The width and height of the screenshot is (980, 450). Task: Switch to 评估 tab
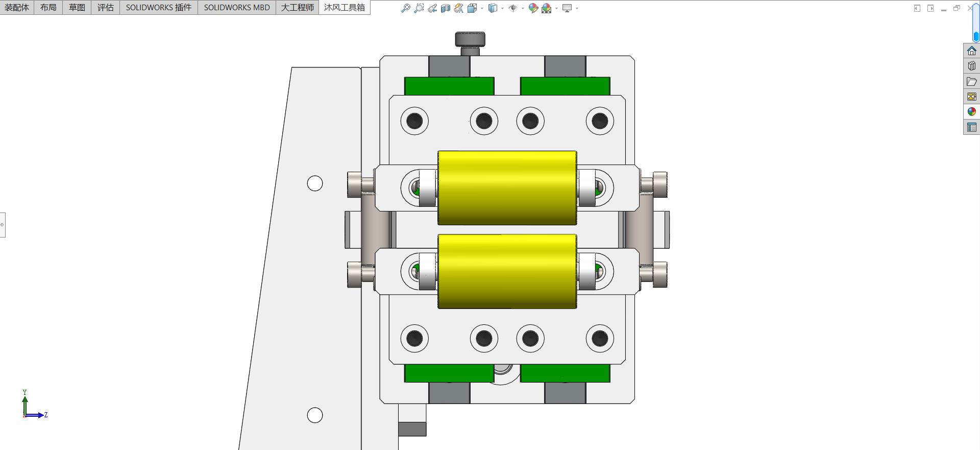pos(106,7)
